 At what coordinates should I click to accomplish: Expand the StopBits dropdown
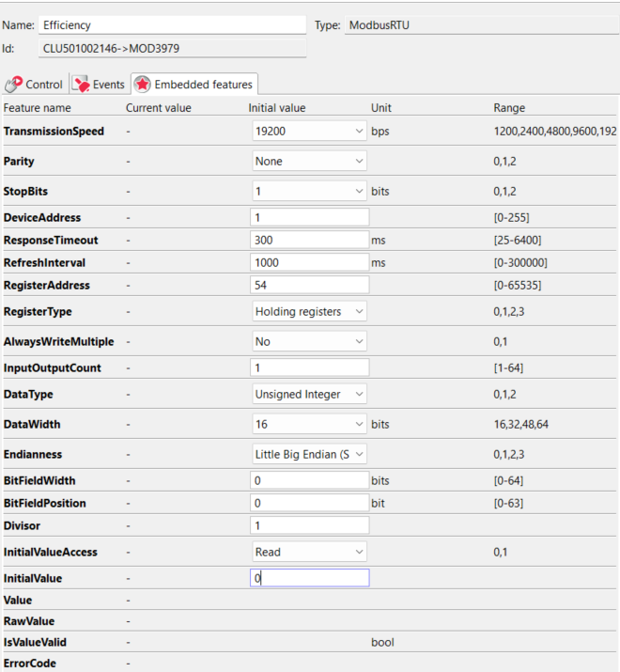tap(309, 191)
